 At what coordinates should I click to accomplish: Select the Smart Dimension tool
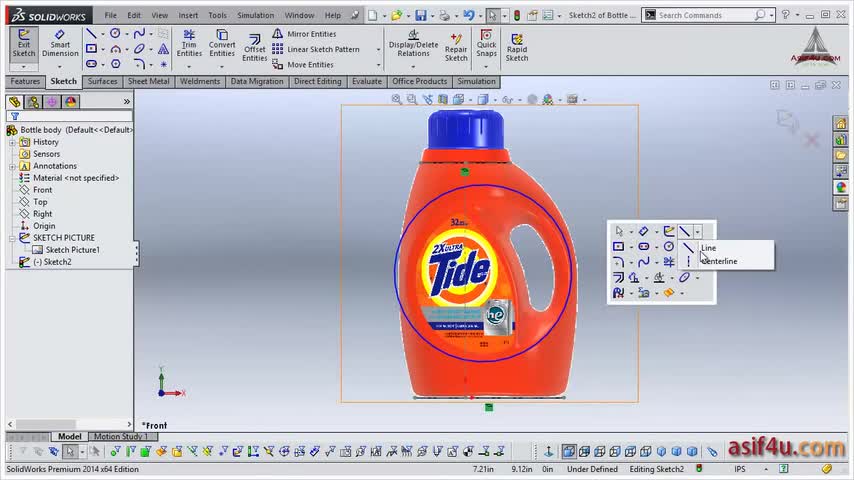(x=60, y=44)
